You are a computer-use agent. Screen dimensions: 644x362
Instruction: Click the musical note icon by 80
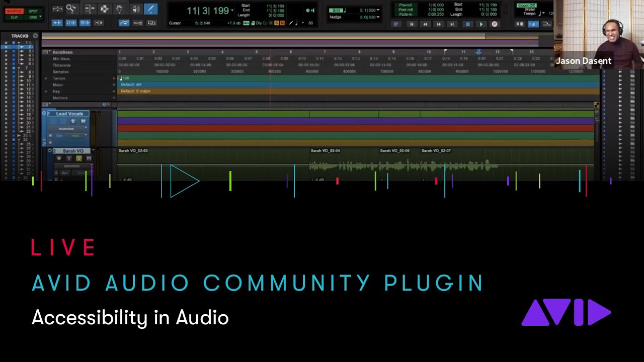point(296,23)
